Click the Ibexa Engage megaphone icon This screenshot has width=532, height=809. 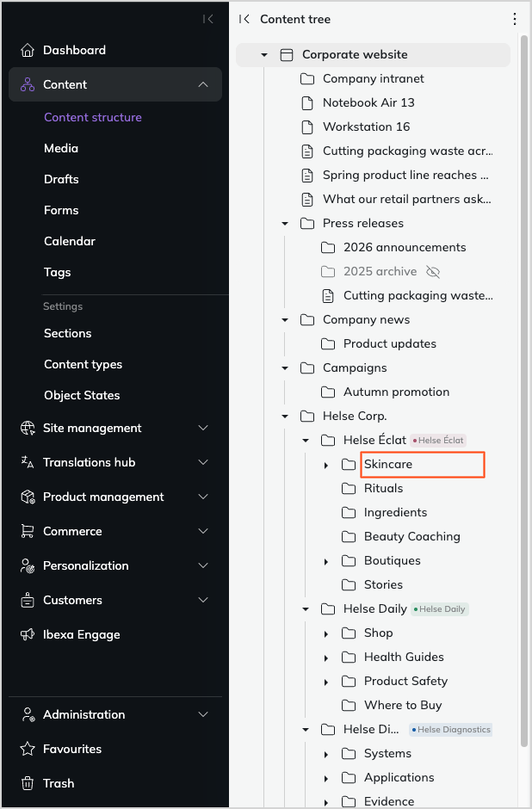click(28, 634)
